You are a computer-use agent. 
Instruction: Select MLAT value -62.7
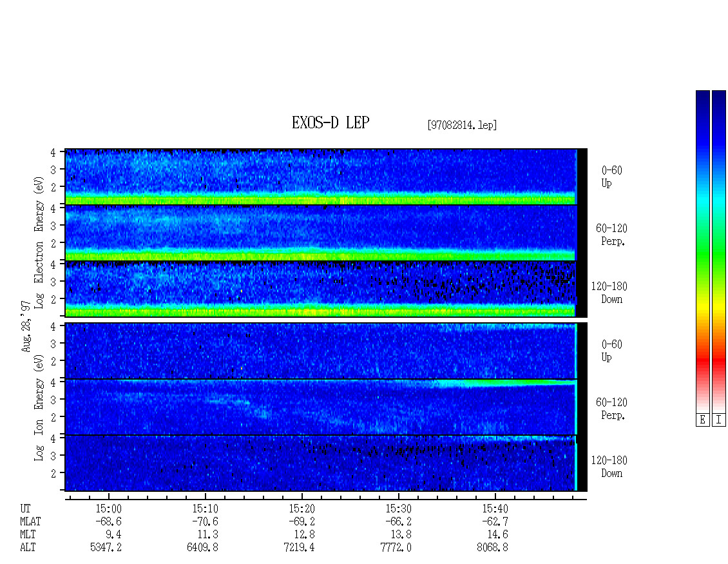click(495, 521)
